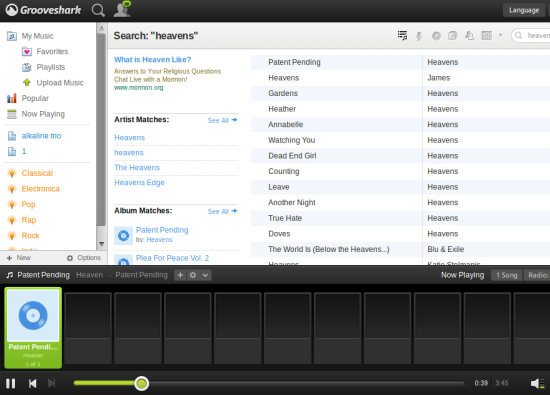Image resolution: width=550 pixels, height=395 pixels.
Task: Expand the chevron dropdown in queue bar
Action: [x=205, y=275]
